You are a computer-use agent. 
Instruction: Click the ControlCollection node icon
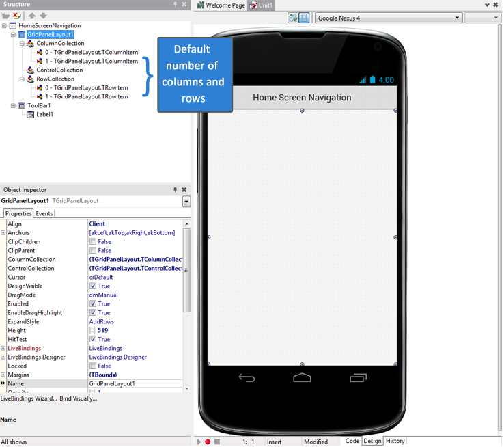31,70
